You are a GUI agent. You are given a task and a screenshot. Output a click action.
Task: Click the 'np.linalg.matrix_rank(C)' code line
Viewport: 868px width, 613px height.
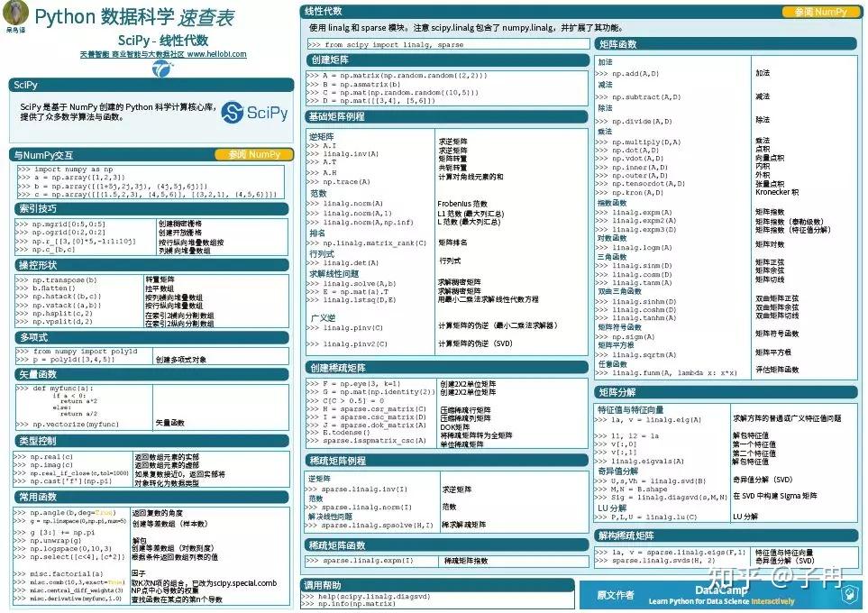pos(367,243)
